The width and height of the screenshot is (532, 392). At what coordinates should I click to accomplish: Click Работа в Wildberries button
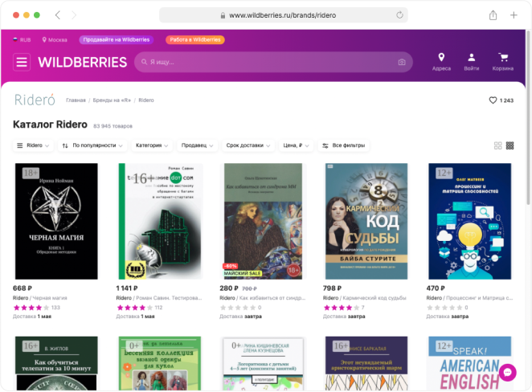tap(194, 39)
